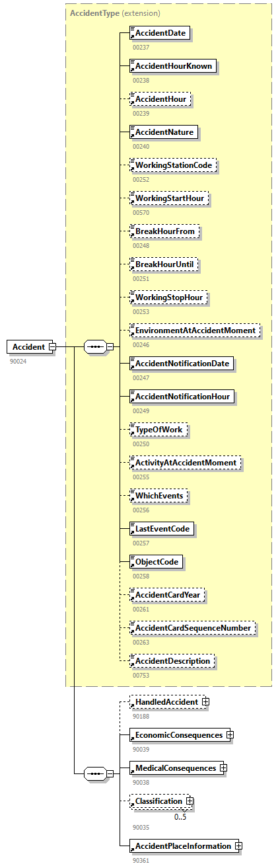The height and width of the screenshot is (868, 280).
Task: Expand the Classification element
Action: pos(190,801)
